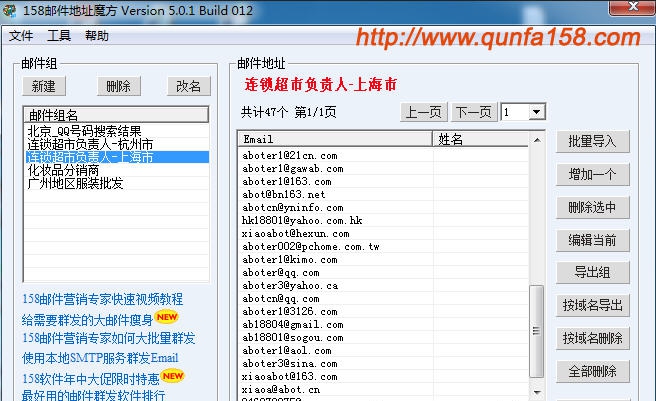
Task: Open the 文件 menu
Action: 21,36
